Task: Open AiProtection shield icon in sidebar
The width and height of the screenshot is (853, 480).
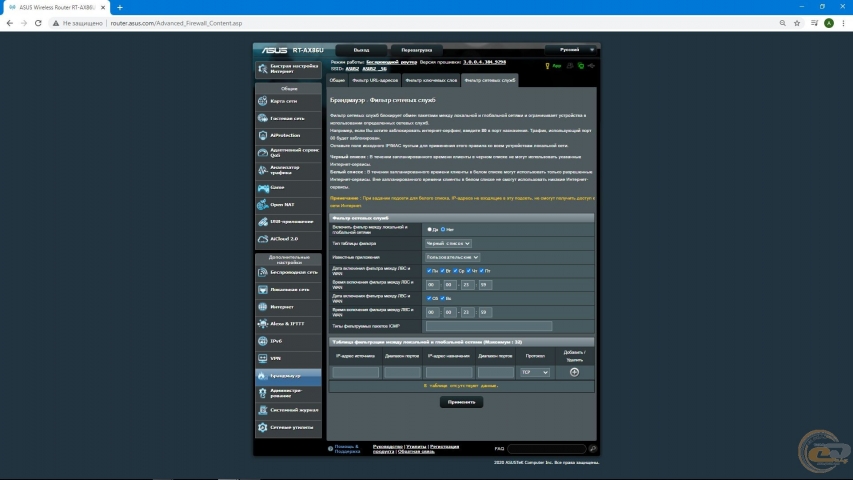Action: click(263, 135)
